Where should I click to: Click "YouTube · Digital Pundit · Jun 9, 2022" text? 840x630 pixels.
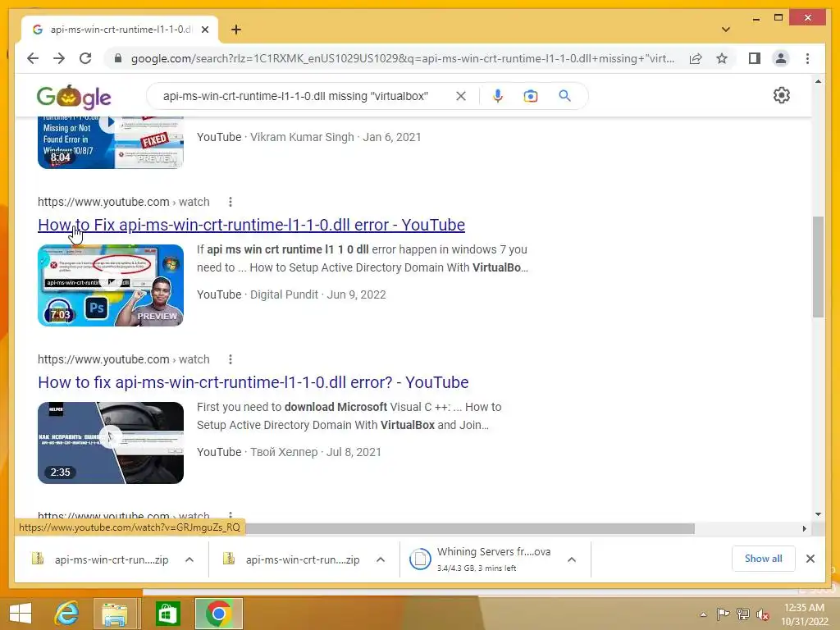(291, 294)
